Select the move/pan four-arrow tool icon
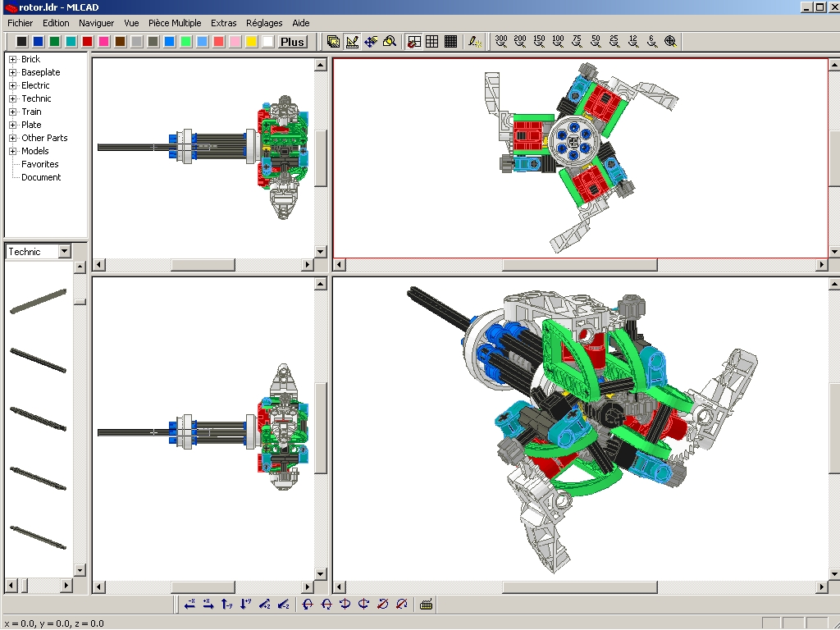The height and width of the screenshot is (630, 840). [x=371, y=41]
